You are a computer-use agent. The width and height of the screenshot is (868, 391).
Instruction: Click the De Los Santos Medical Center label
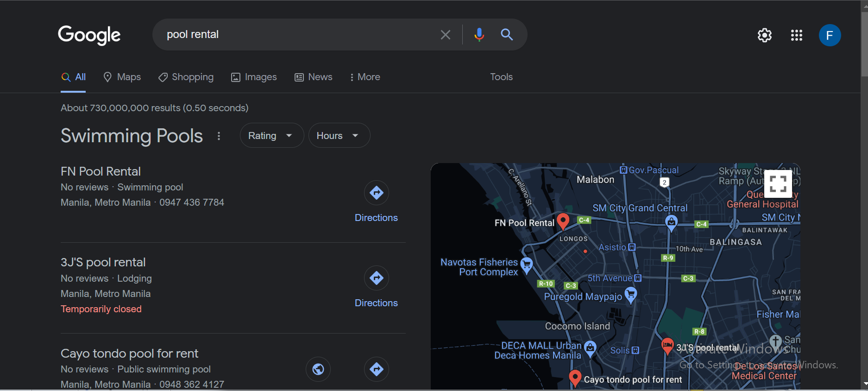(764, 371)
